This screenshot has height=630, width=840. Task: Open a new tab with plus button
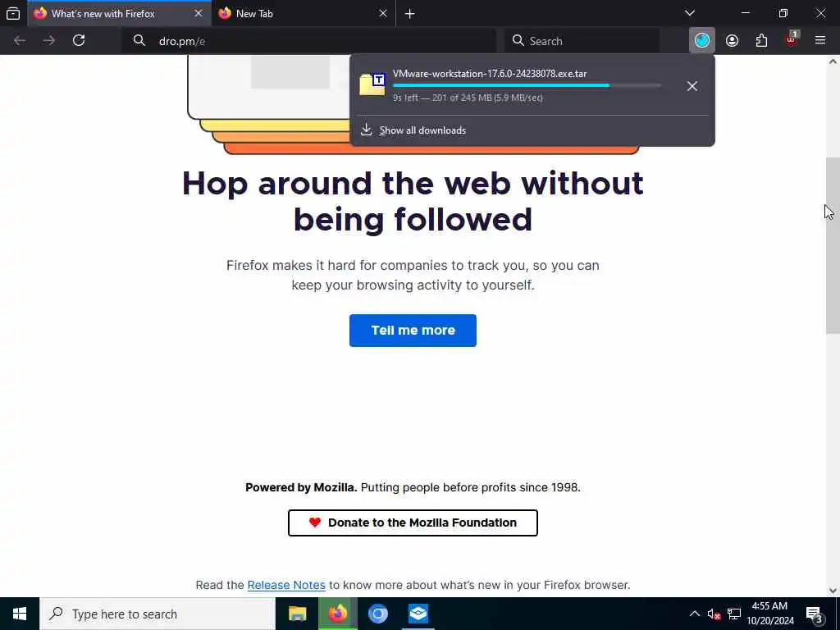click(410, 14)
